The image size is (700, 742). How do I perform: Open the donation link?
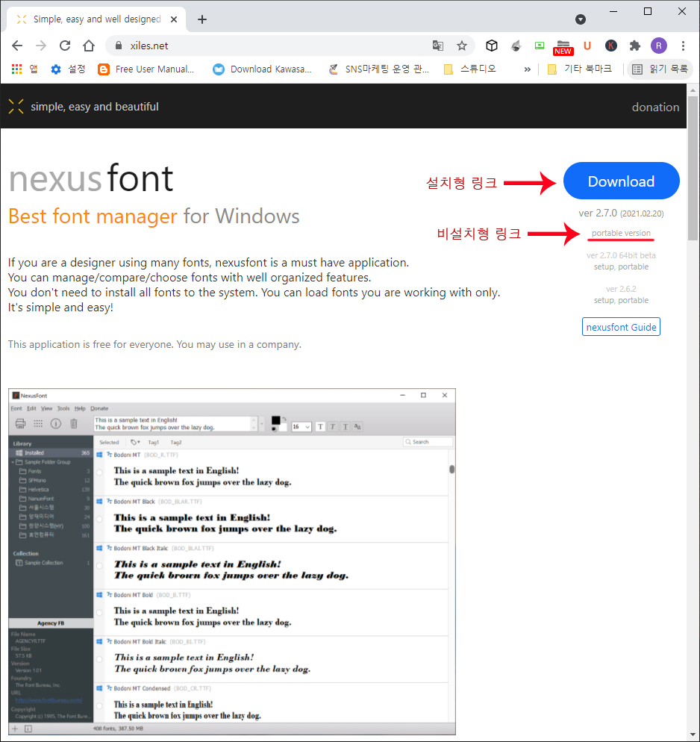click(x=655, y=107)
